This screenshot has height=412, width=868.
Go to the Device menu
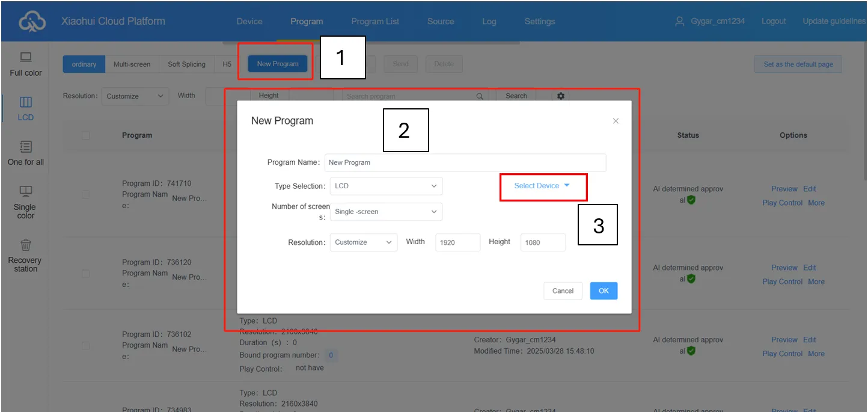249,21
